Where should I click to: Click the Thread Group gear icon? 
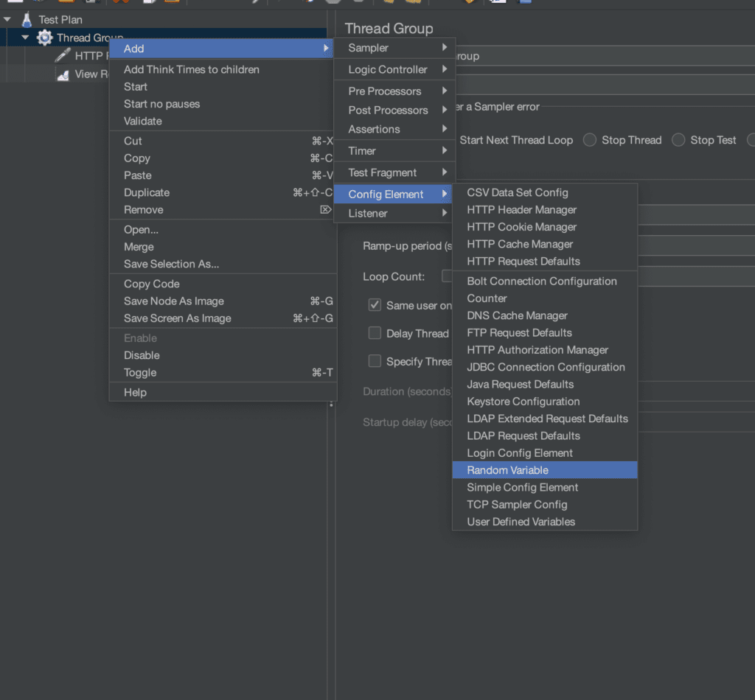(45, 38)
